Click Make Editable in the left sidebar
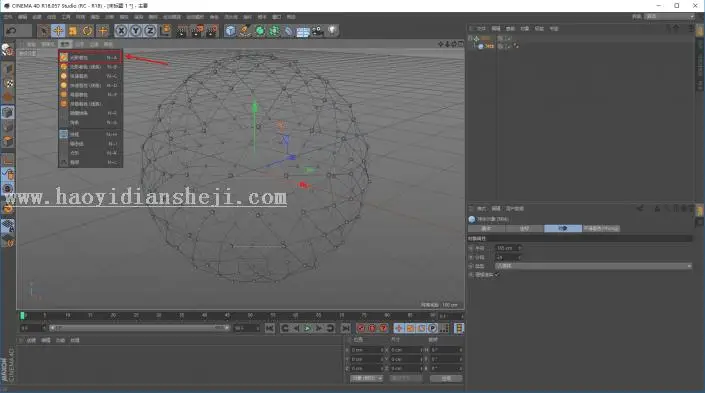This screenshot has width=705, height=393. click(x=8, y=50)
